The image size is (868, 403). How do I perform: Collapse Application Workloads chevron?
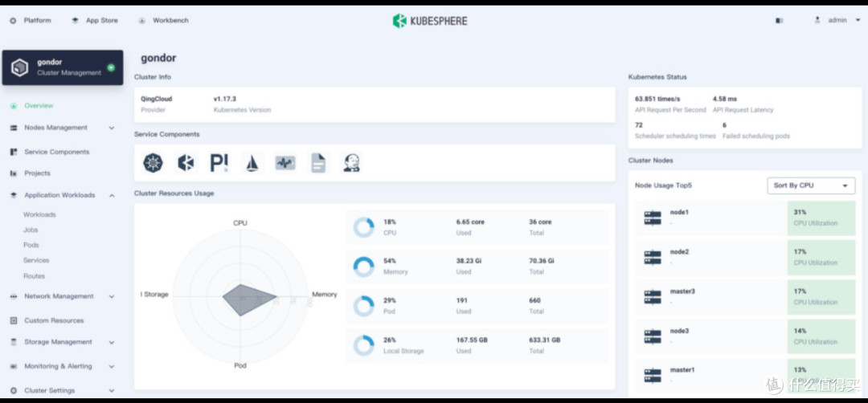click(x=112, y=195)
